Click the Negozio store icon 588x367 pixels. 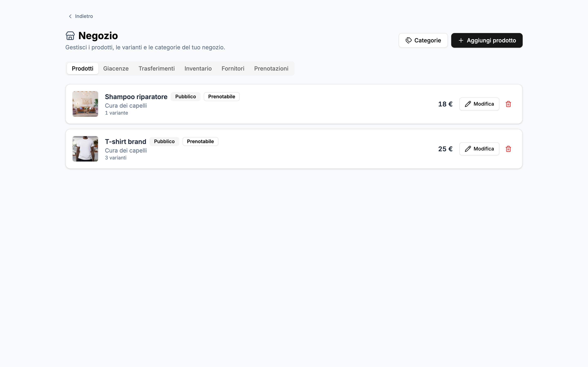70,36
